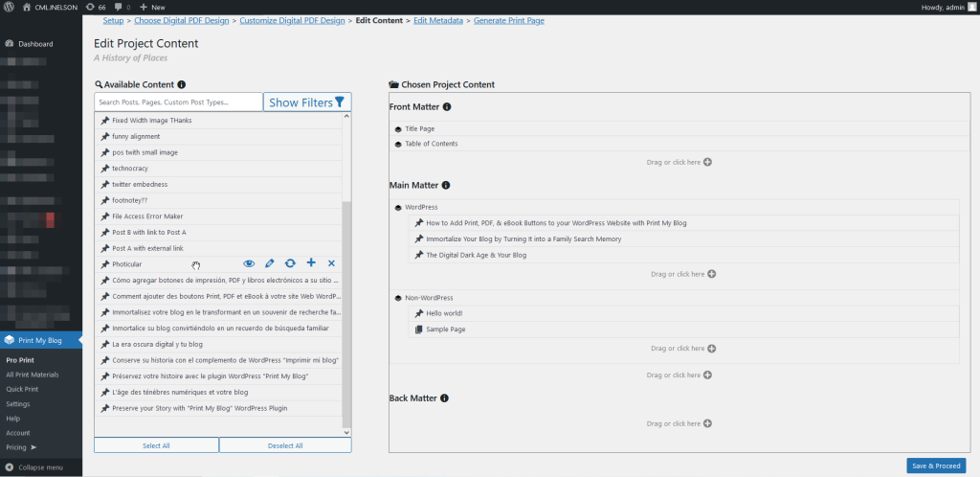The image size is (980, 477).
Task: Go to Edit Metadata step
Action: 438,21
